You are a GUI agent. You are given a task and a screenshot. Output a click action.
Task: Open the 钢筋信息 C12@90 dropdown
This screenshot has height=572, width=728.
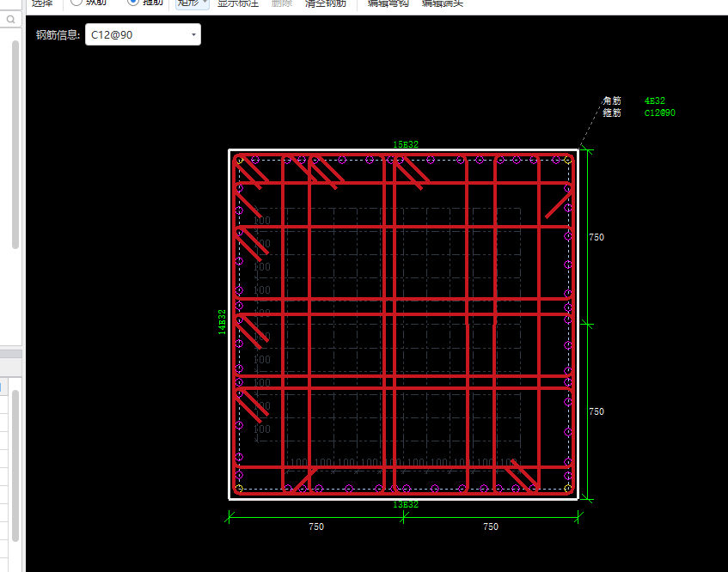click(x=143, y=35)
